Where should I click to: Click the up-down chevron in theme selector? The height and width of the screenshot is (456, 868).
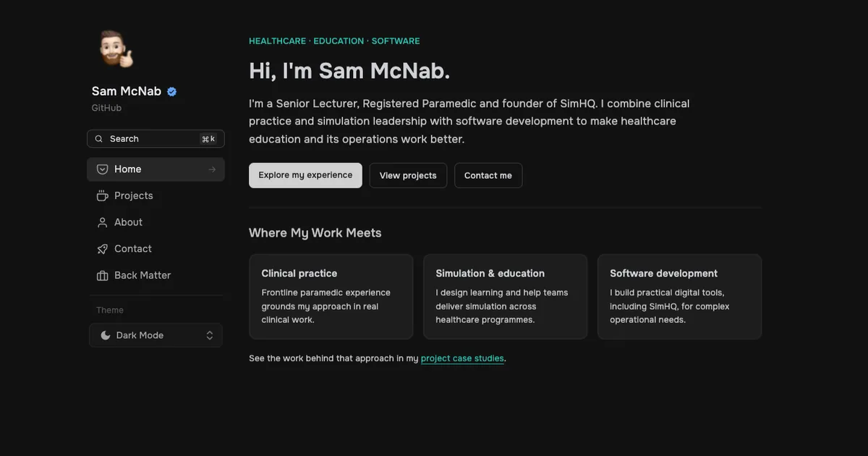[210, 335]
